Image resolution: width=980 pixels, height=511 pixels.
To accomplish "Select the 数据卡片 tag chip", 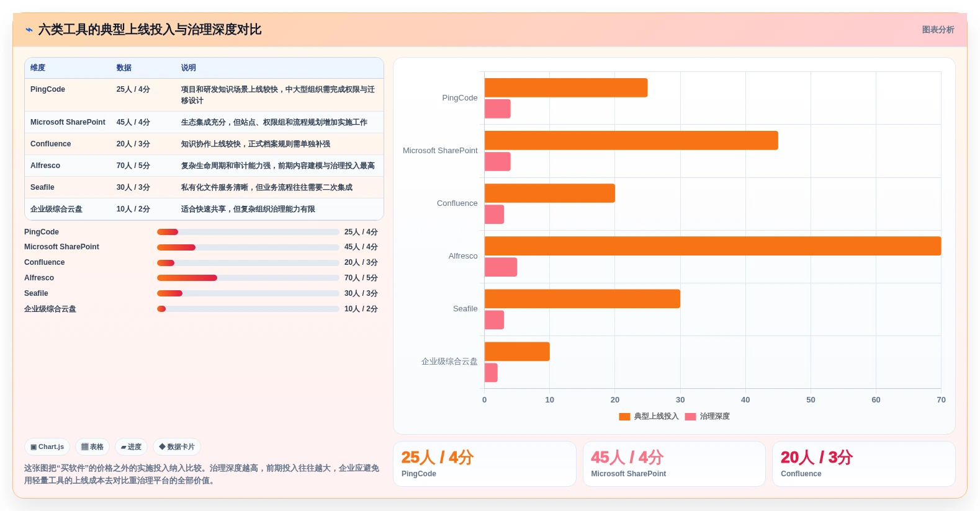I will [177, 447].
